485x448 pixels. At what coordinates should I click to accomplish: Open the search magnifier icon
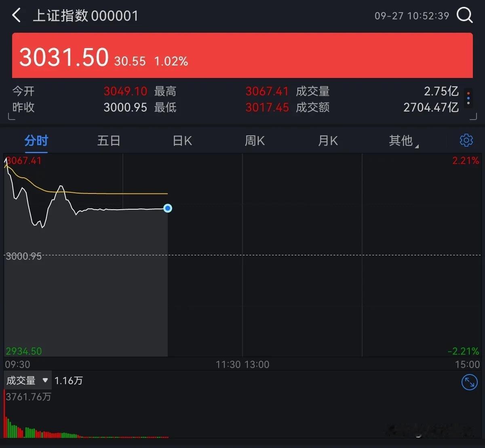point(464,16)
